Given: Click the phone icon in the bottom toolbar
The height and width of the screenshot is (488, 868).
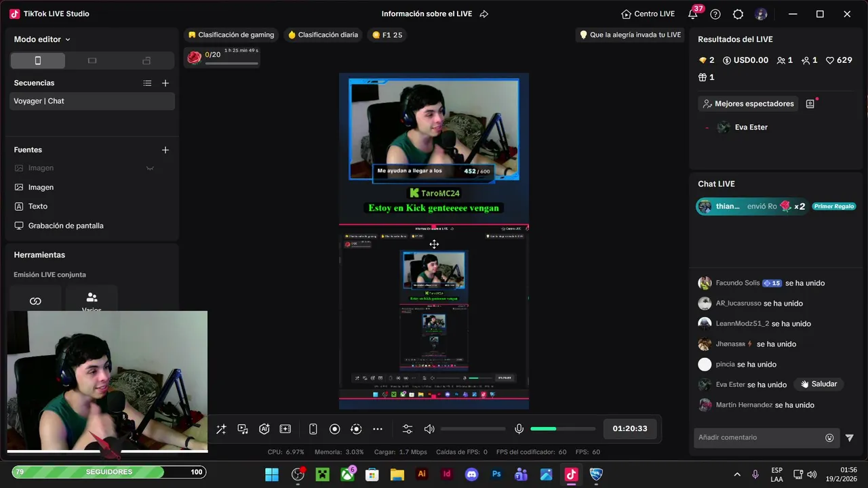Looking at the screenshot, I should (x=313, y=429).
